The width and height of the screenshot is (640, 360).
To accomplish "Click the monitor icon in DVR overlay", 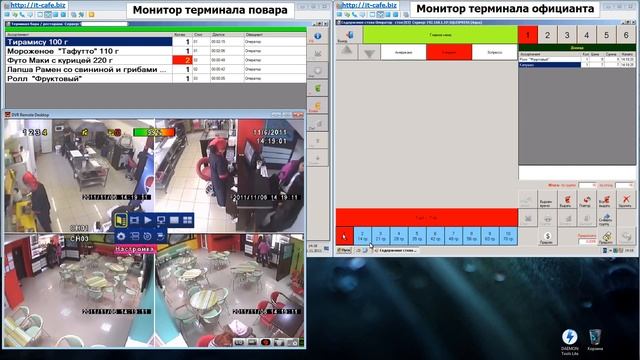I will coord(161,220).
